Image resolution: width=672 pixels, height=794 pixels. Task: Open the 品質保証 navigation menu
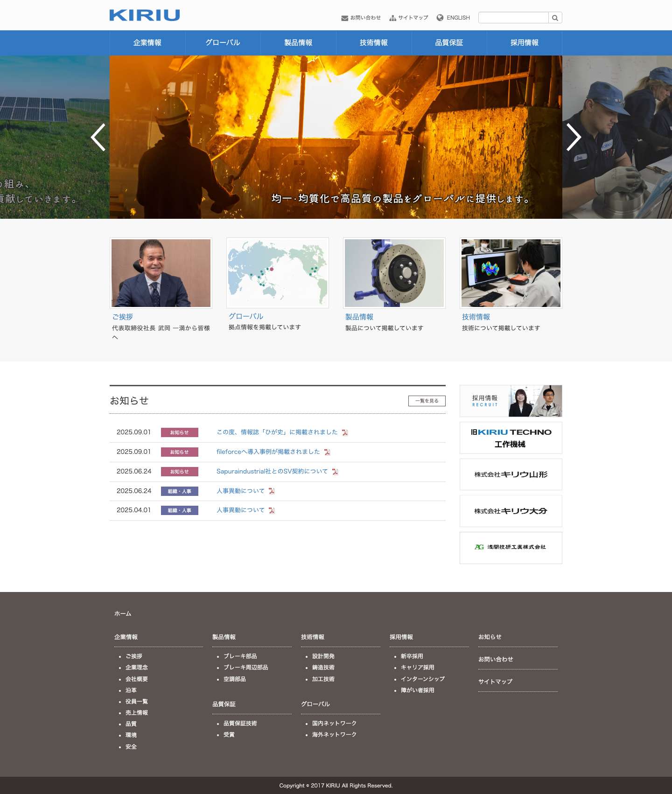449,43
